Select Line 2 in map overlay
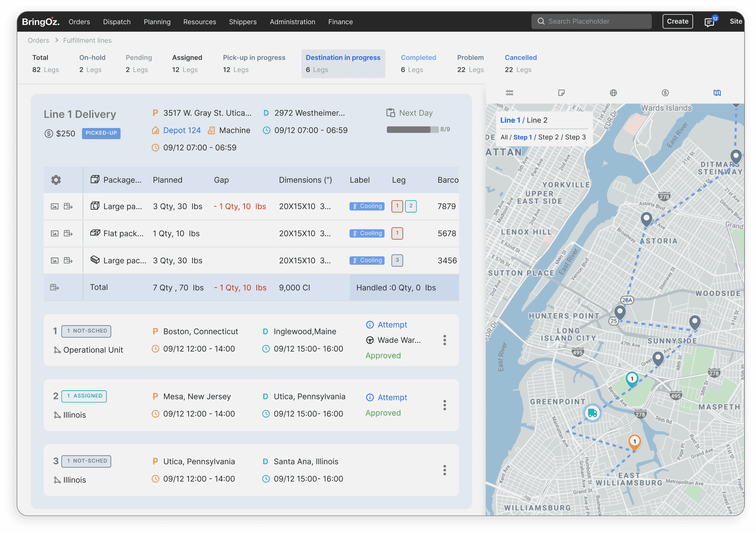 537,120
